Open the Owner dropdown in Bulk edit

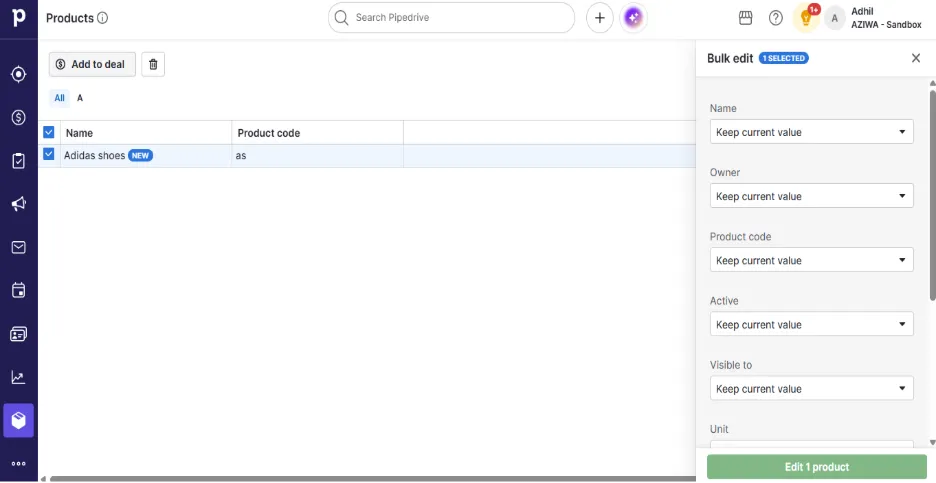(811, 196)
